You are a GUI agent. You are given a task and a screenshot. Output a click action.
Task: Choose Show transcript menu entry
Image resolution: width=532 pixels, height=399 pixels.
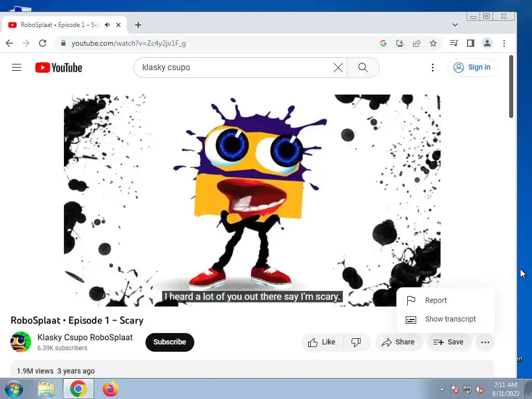445,320
